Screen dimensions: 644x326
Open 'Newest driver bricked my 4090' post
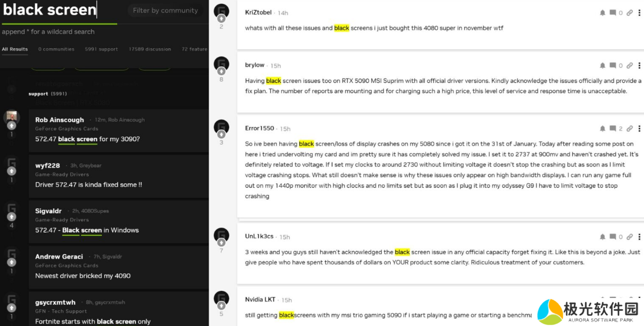pyautogui.click(x=83, y=276)
